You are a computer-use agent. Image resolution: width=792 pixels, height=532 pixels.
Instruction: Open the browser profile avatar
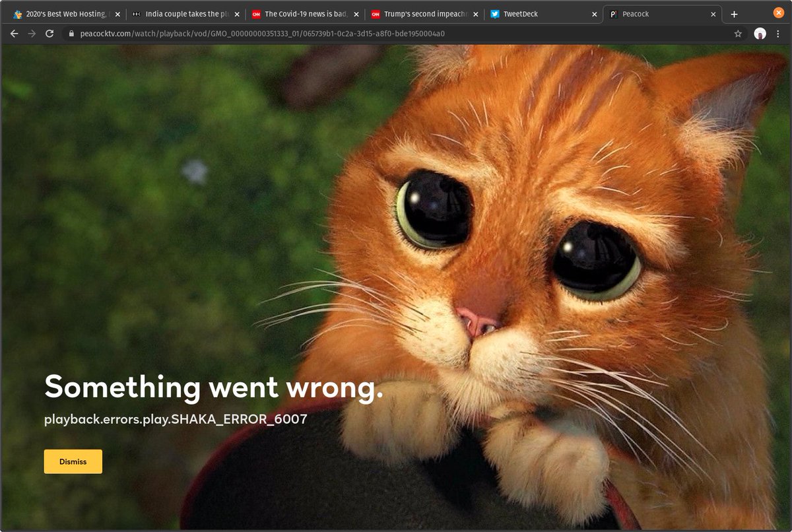tap(760, 34)
